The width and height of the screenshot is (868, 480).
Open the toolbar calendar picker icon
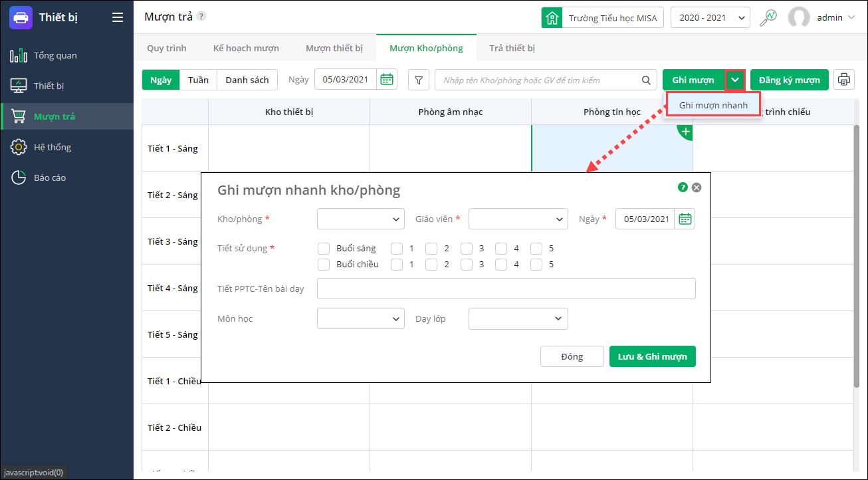(x=387, y=80)
